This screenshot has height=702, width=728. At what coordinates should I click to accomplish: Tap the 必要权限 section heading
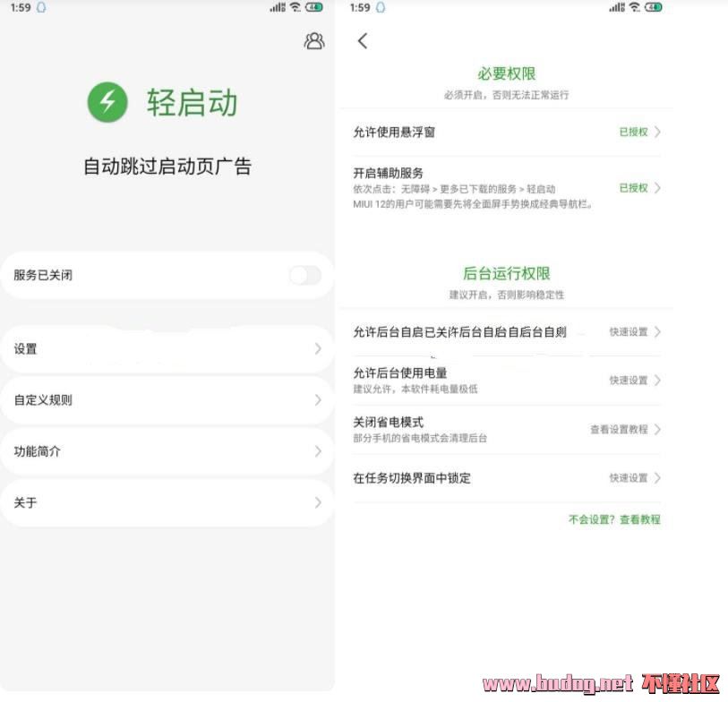point(507,73)
